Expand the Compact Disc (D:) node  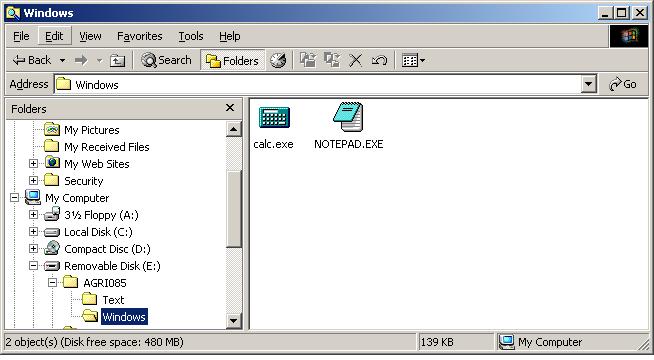[x=33, y=249]
